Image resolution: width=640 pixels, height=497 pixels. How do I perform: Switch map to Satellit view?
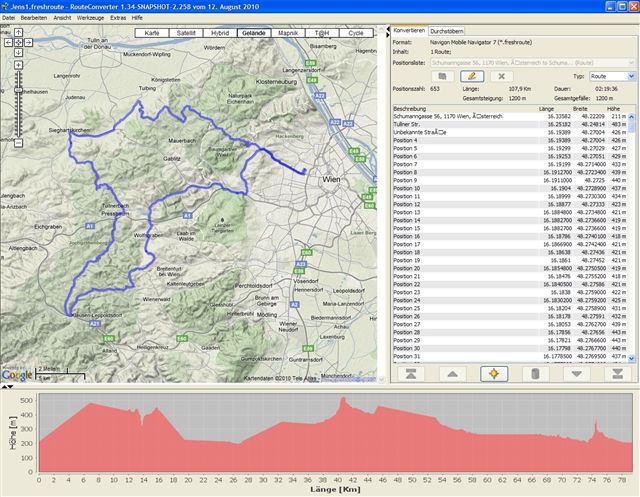[x=184, y=33]
